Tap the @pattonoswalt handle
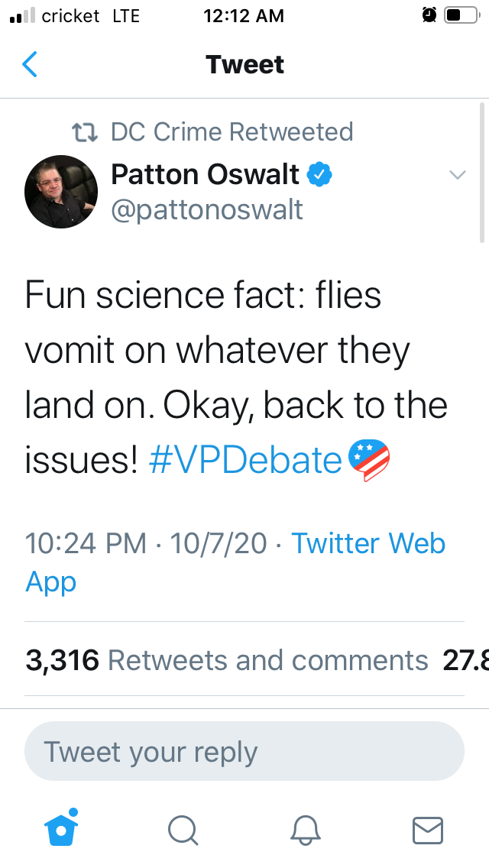The image size is (489, 868). click(207, 209)
